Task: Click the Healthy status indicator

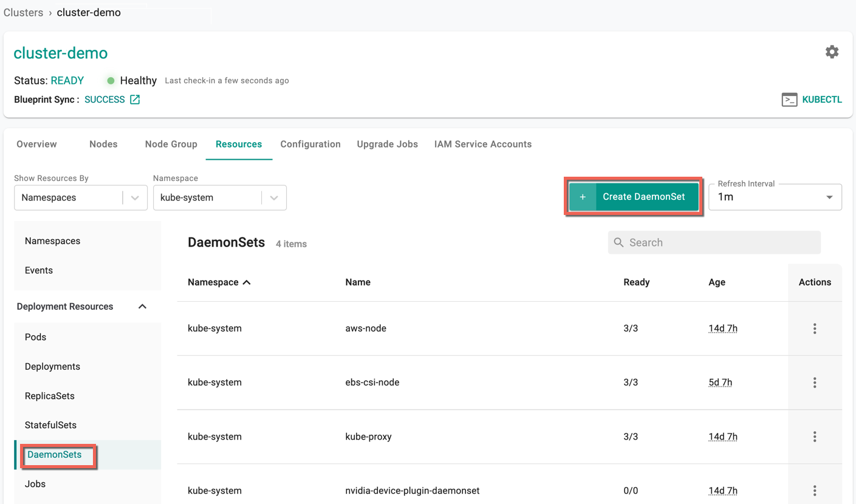Action: pyautogui.click(x=132, y=81)
